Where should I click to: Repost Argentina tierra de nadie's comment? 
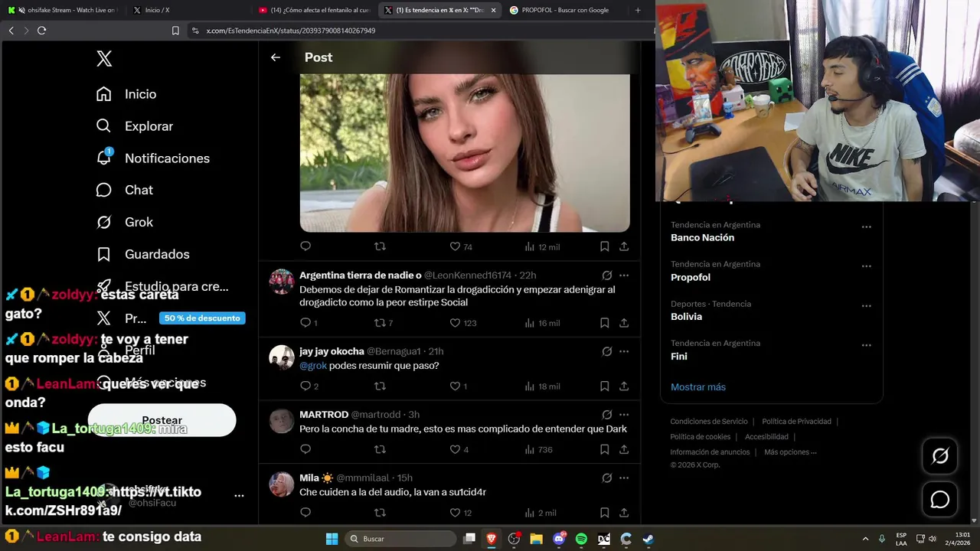pos(384,323)
